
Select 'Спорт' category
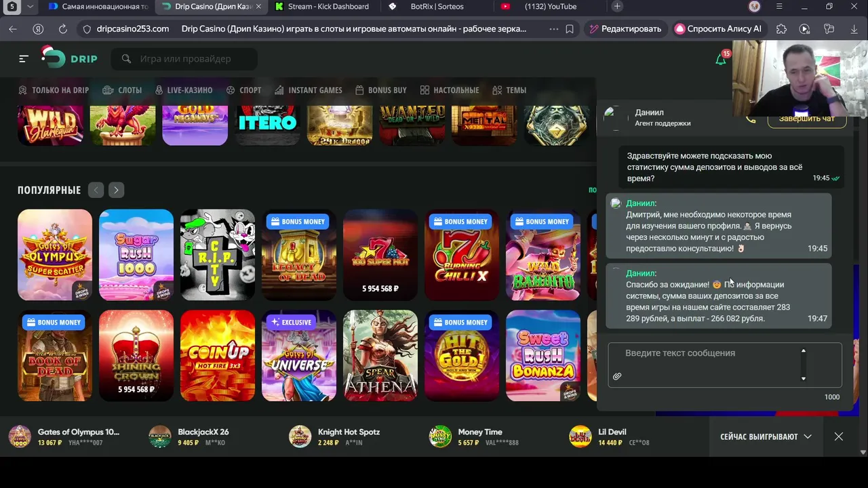(243, 90)
